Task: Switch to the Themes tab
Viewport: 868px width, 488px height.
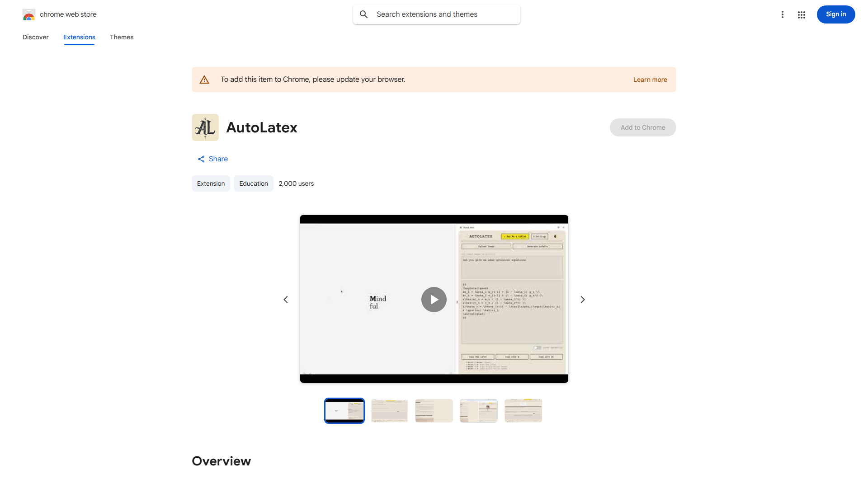Action: tap(121, 37)
